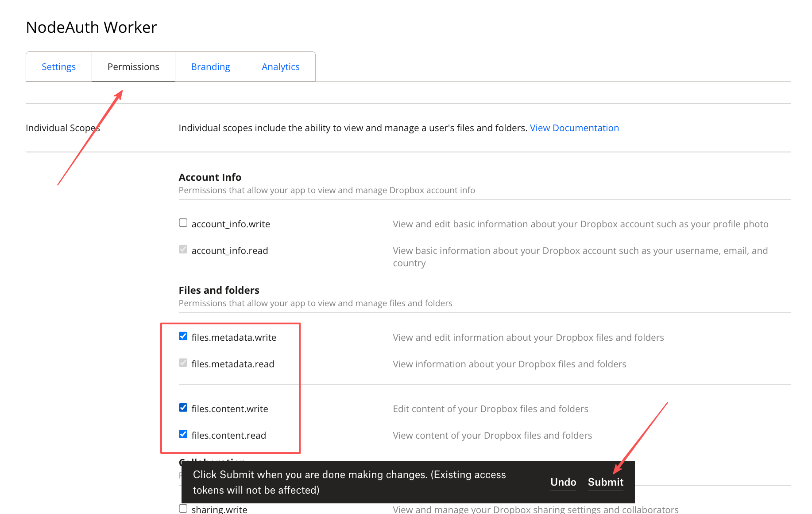Enable the account_info.write checkbox
The height and width of the screenshot is (514, 812).
[183, 223]
